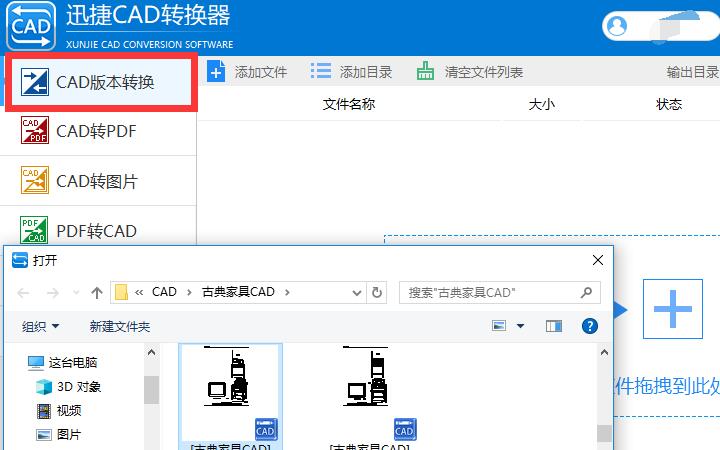Close the 打开 dialog
This screenshot has height=450, width=720.
(x=598, y=260)
